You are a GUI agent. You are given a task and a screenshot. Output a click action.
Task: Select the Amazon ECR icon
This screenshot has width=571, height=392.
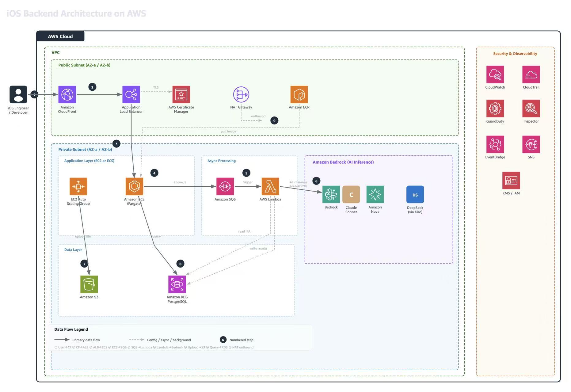(x=299, y=94)
